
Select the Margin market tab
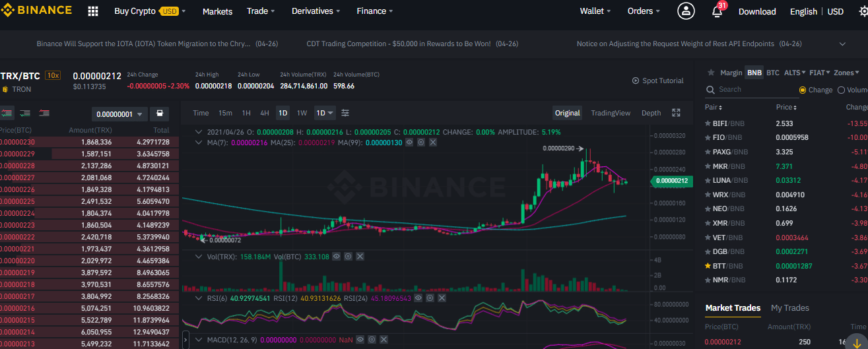point(731,73)
